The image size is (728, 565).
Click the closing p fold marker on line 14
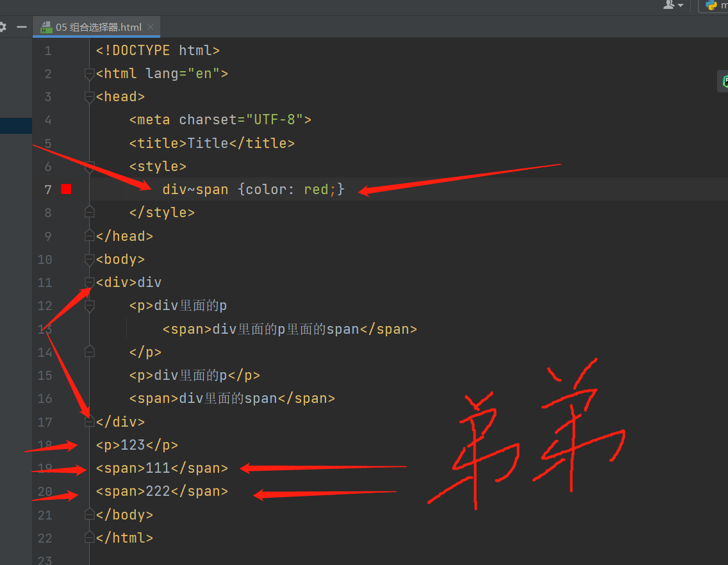tap(90, 352)
